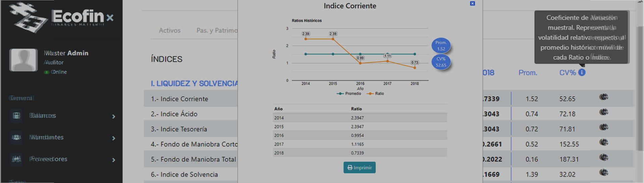Click the CV% info icon
This screenshot has width=644, height=183.
click(582, 73)
